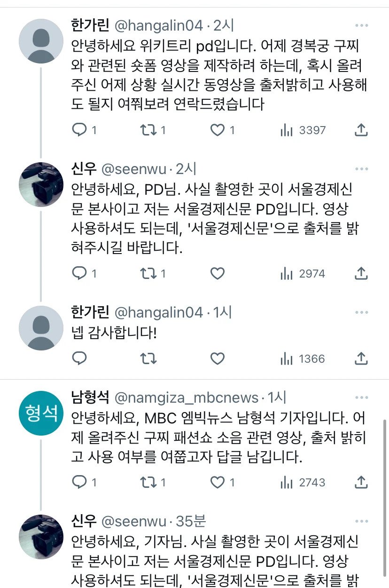389x588 pixels.
Task: Open more options on 신우's 2시 reply
Action: click(361, 169)
